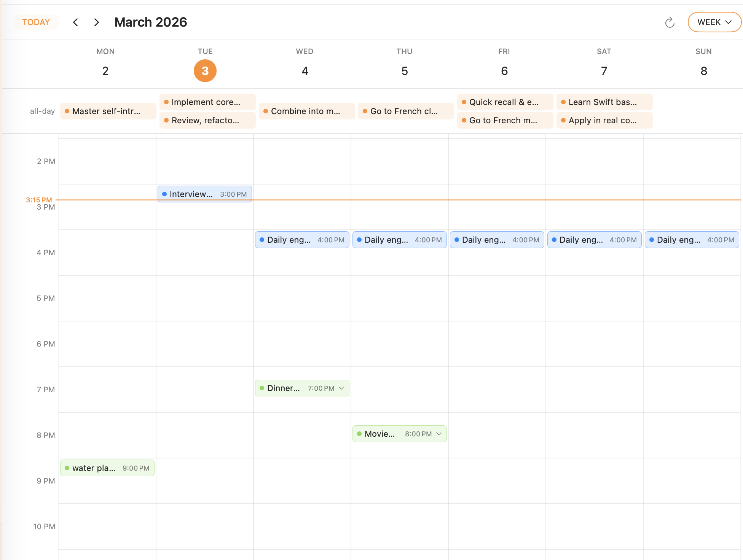
Task: Open the 'water pla...' event at 9:00 PM
Action: click(107, 468)
